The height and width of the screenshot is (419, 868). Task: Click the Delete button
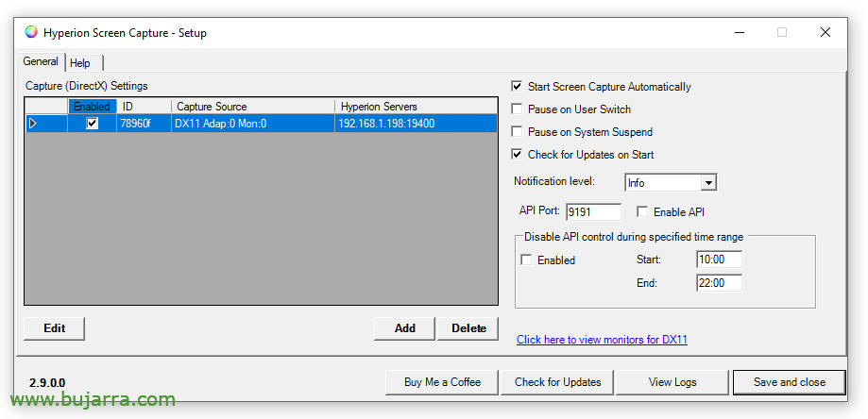pos(468,328)
